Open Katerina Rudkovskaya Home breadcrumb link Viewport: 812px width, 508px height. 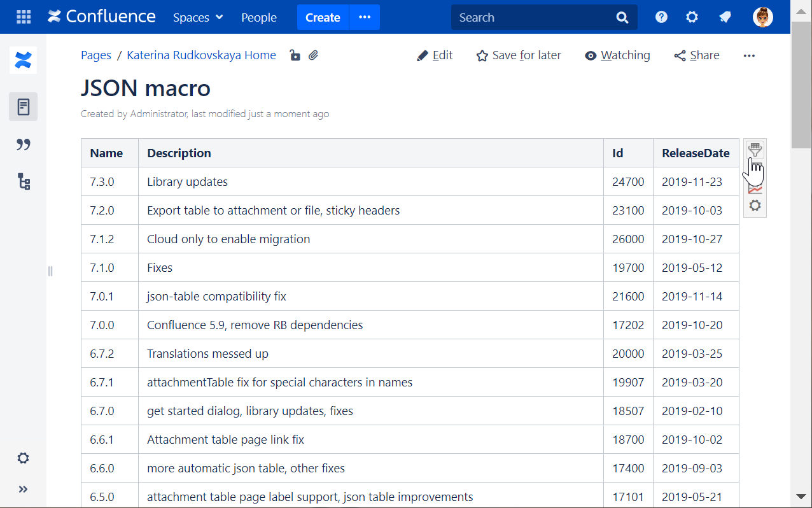tap(201, 55)
